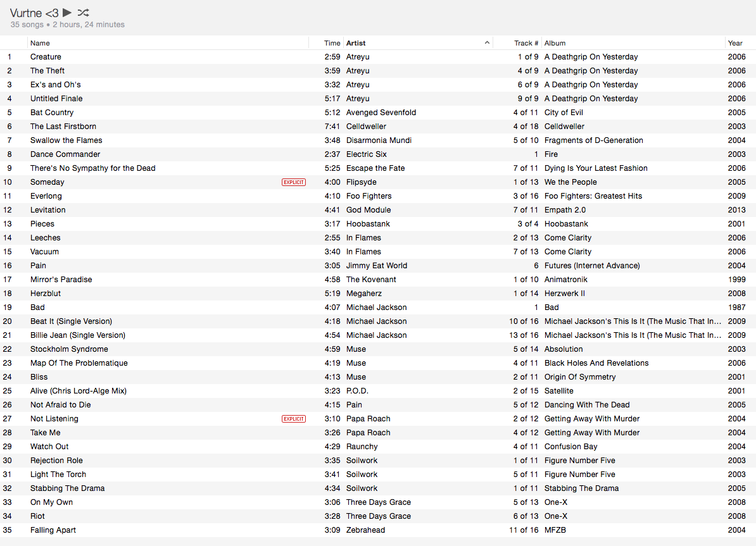Sort by Time column header
Screen dimensions: 756x546
tap(332, 43)
